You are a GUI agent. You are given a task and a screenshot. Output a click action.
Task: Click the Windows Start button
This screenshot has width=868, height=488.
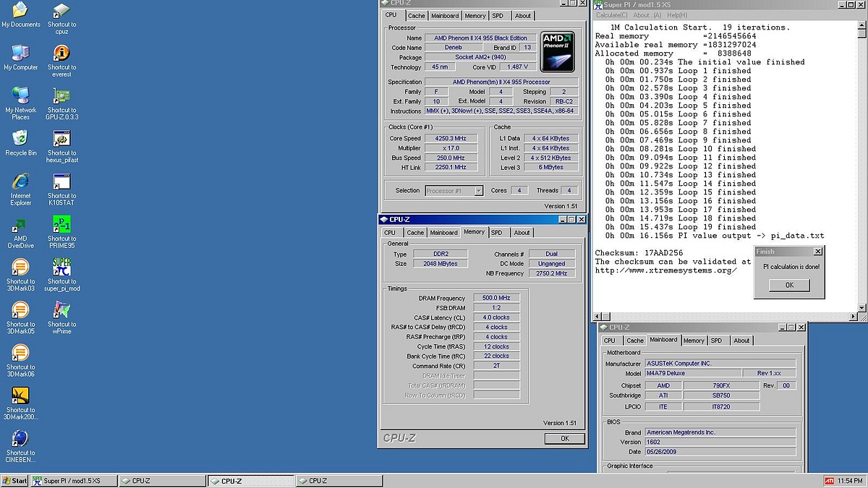14,481
